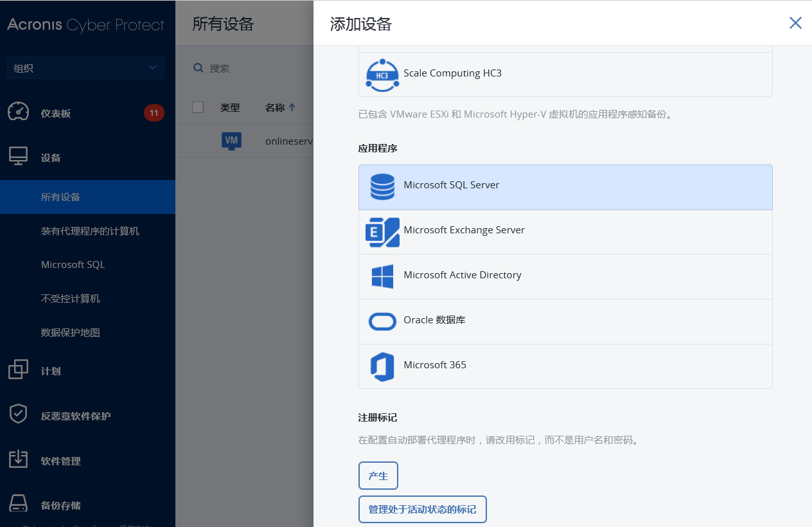The width and height of the screenshot is (812, 527).
Task: Click the VM type icon for onlineserv row
Action: (x=232, y=141)
